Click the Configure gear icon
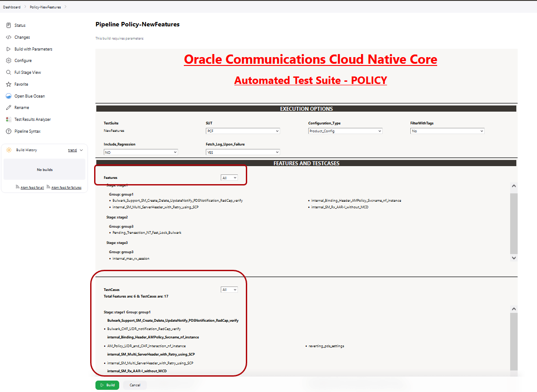Screen dimensions: 537x392 pyautogui.click(x=8, y=61)
